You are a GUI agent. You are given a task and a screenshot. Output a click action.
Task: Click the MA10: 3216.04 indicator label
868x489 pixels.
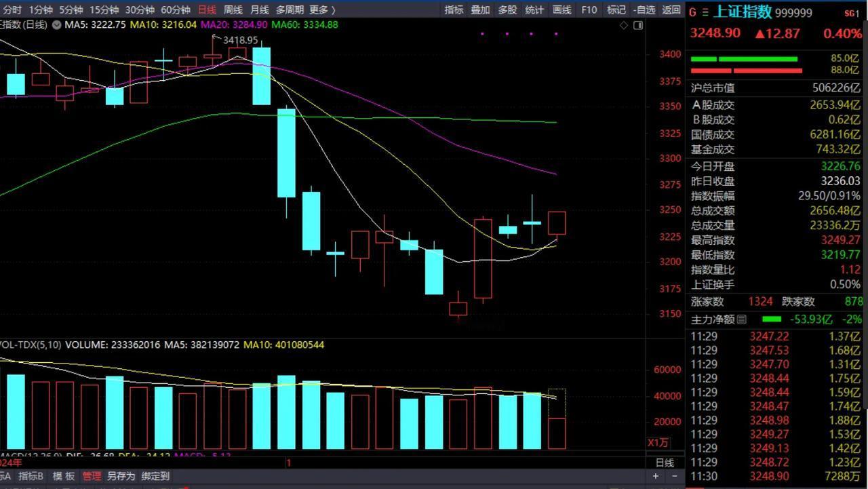[x=163, y=24]
